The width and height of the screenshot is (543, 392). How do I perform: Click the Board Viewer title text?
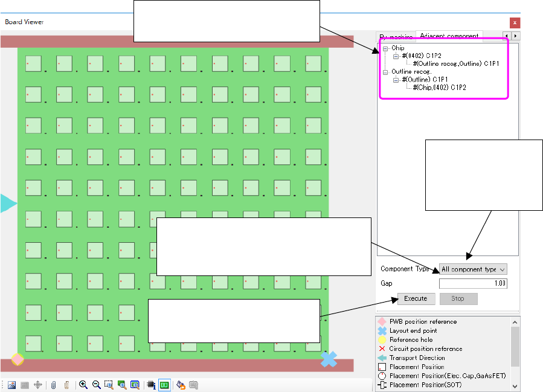pyautogui.click(x=24, y=22)
